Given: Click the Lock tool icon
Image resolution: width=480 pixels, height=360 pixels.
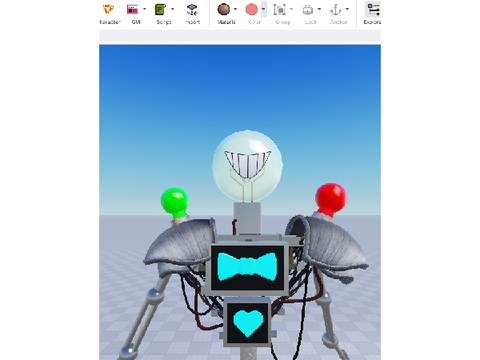Looking at the screenshot, I should click(308, 10).
